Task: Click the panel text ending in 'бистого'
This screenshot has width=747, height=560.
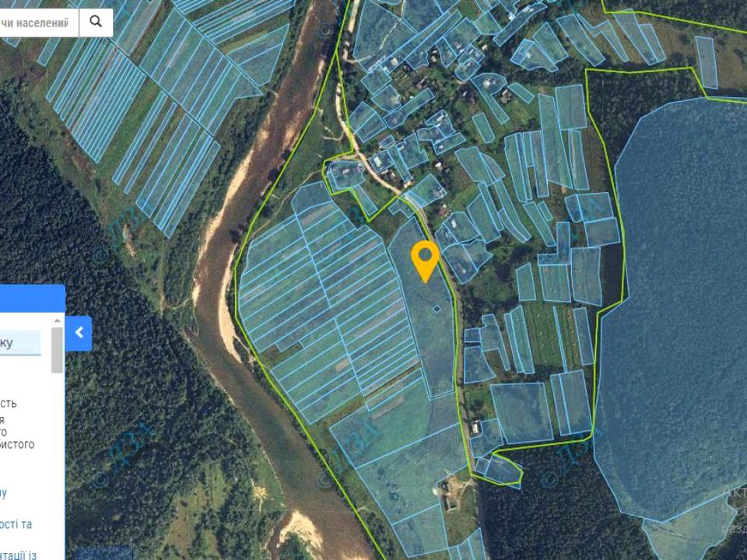Action: coord(17,444)
